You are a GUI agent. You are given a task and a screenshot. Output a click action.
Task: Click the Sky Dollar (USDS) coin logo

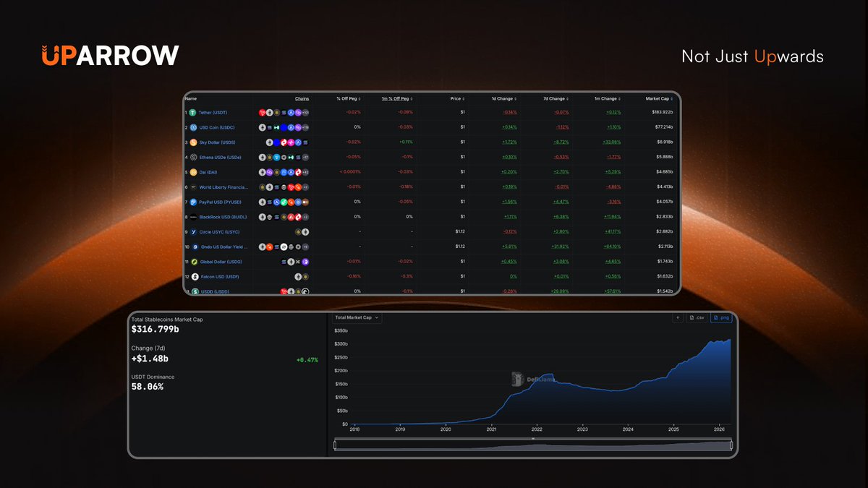pyautogui.click(x=193, y=142)
